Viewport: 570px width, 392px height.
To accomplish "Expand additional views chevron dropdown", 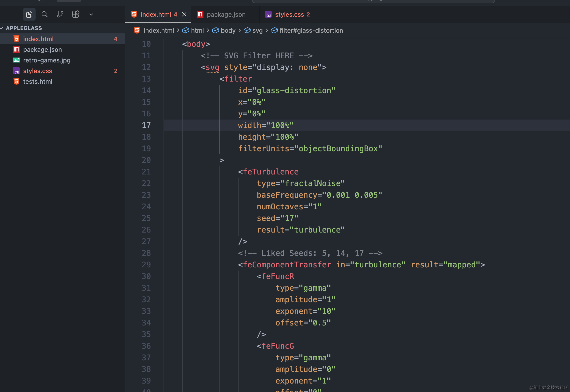I will [x=91, y=15].
